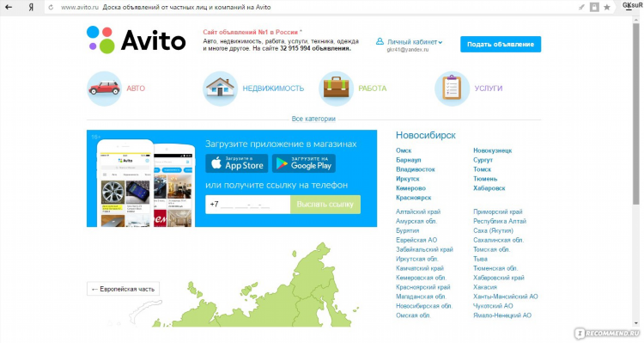Click the Европейская часть button
Screen dimensions: 644x343
(123, 289)
